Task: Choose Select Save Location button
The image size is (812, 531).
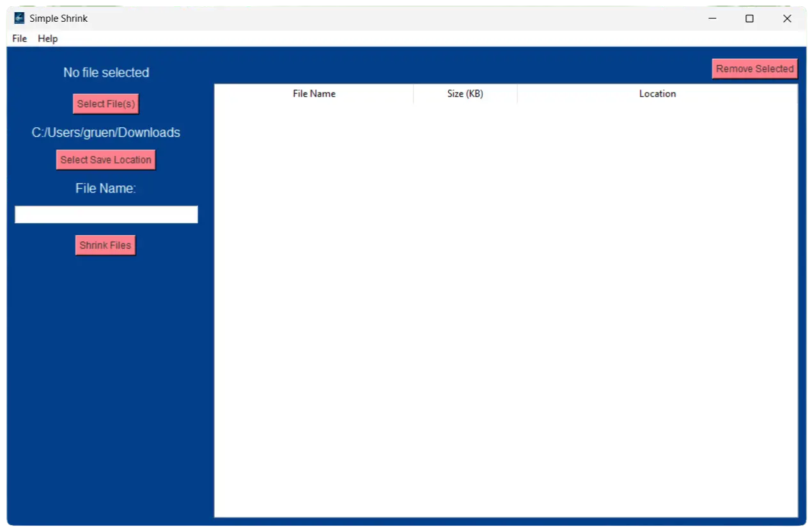Action: coord(106,160)
